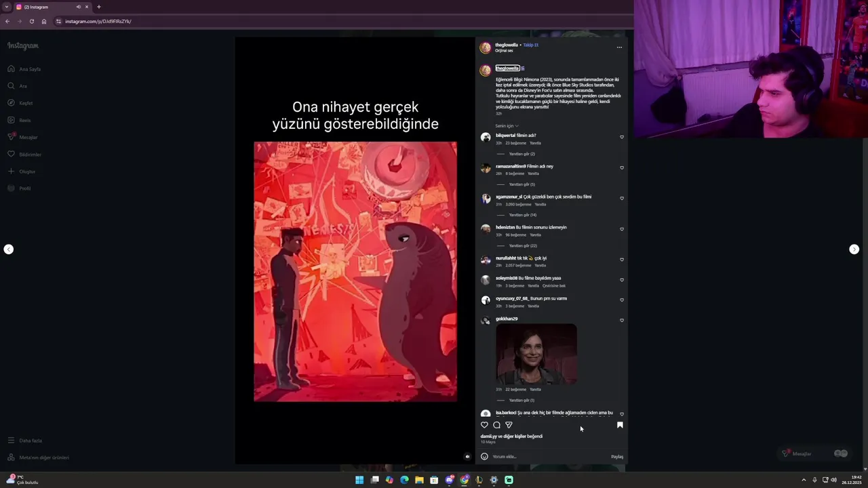Expand Yanıtları gör (5) replies
Image resolution: width=868 pixels, height=488 pixels.
[x=521, y=184]
